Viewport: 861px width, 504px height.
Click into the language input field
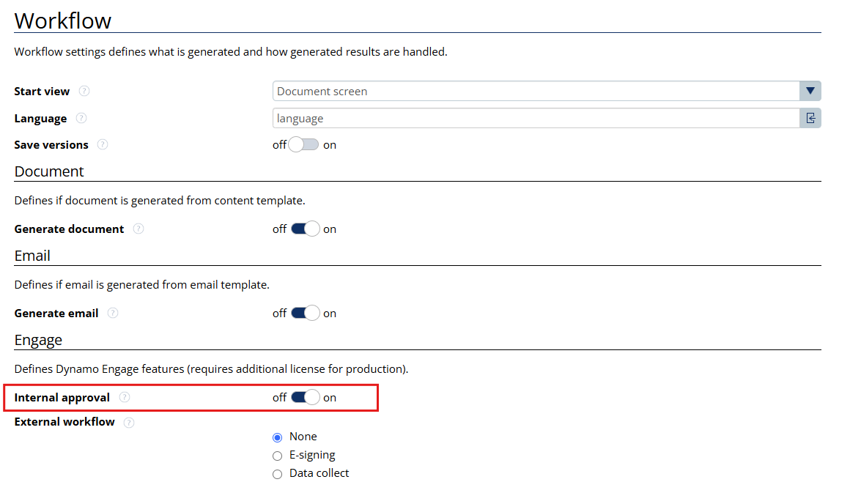536,118
